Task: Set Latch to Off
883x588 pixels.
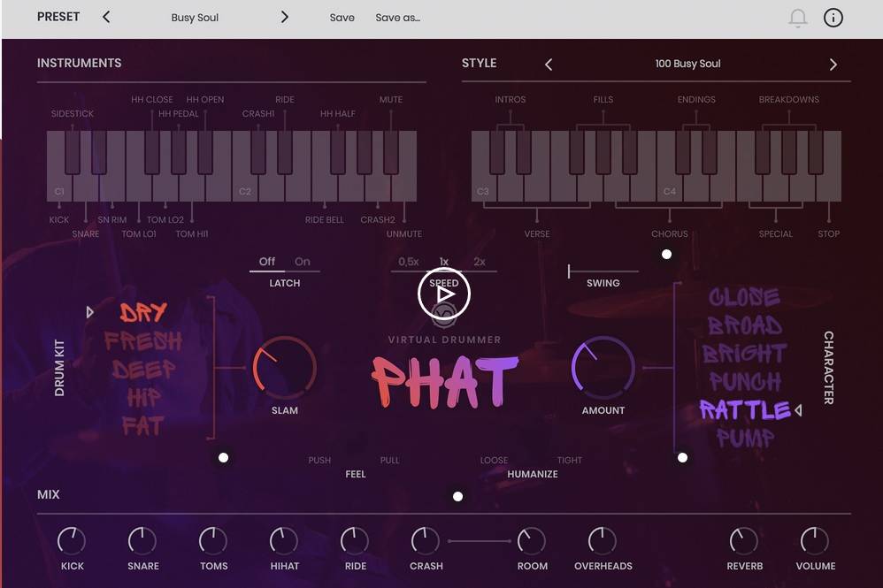Action: pos(266,262)
